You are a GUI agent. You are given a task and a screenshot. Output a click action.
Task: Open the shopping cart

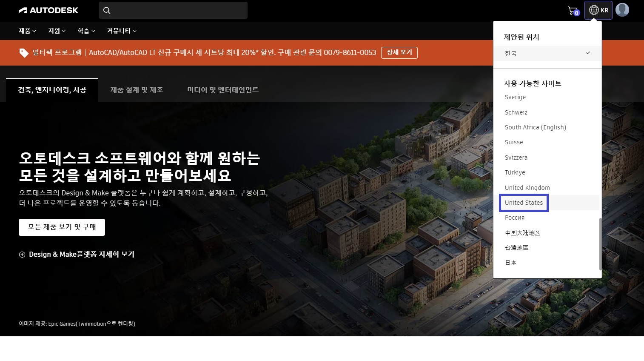[x=573, y=11]
